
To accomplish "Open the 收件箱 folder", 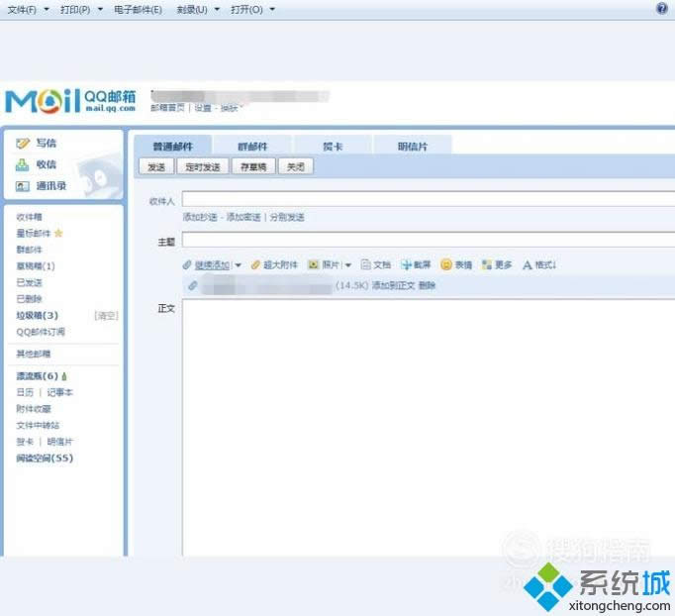I will click(30, 217).
